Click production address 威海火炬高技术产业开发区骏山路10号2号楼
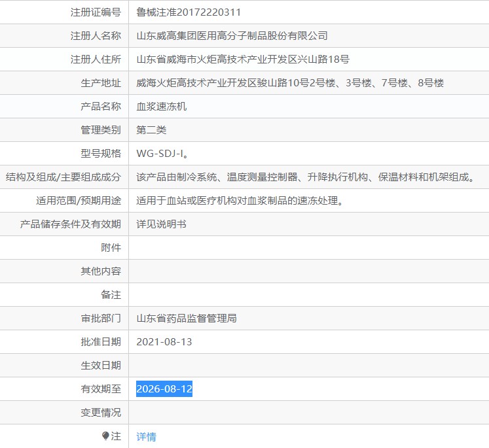 [x=236, y=83]
